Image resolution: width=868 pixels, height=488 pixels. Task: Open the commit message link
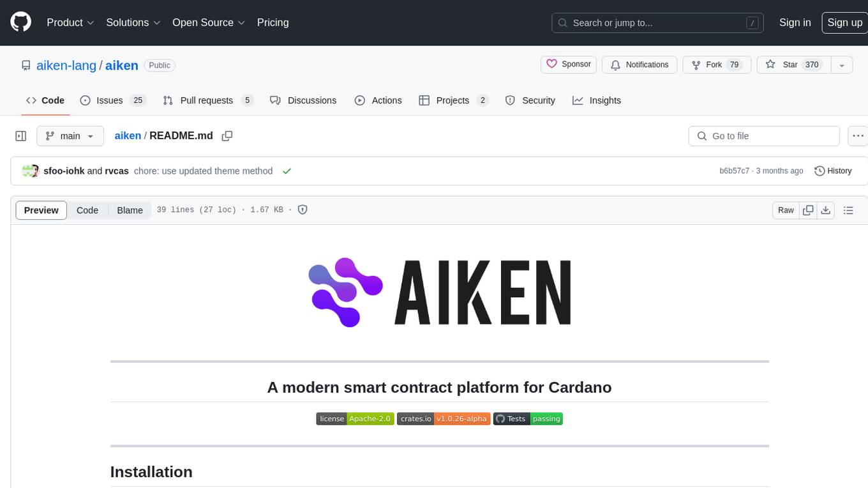click(x=203, y=171)
